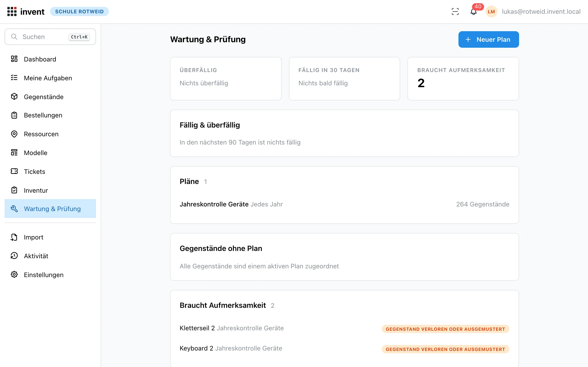Click the scan barcode icon
Viewport: 588px width, 367px height.
pos(455,11)
